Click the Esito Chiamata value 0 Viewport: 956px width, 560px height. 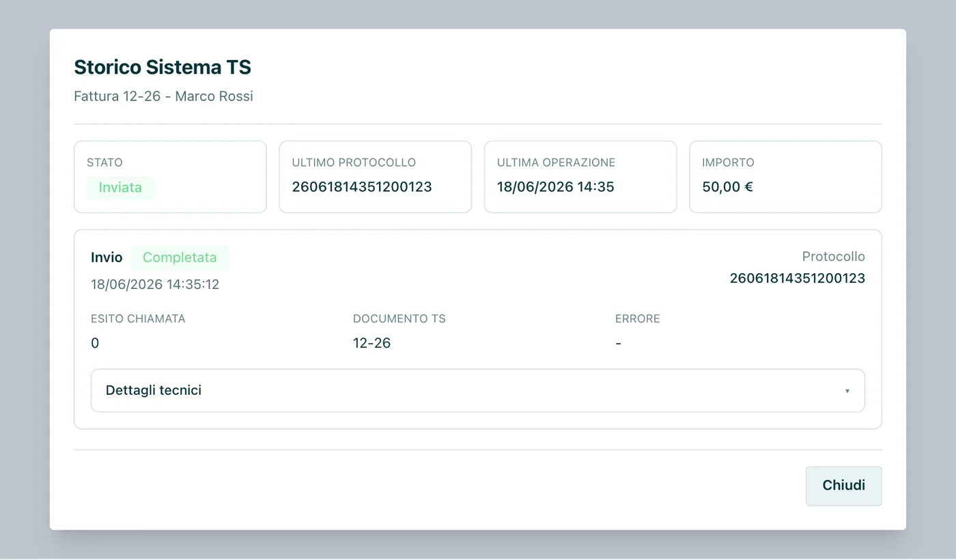click(95, 343)
